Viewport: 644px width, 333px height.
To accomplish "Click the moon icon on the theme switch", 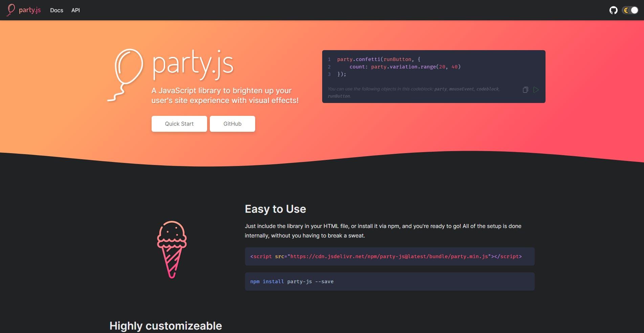I will click(x=626, y=10).
